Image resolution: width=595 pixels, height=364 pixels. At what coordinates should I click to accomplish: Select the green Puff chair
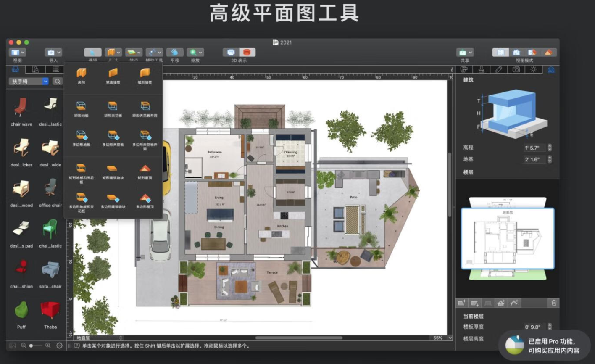point(21,314)
